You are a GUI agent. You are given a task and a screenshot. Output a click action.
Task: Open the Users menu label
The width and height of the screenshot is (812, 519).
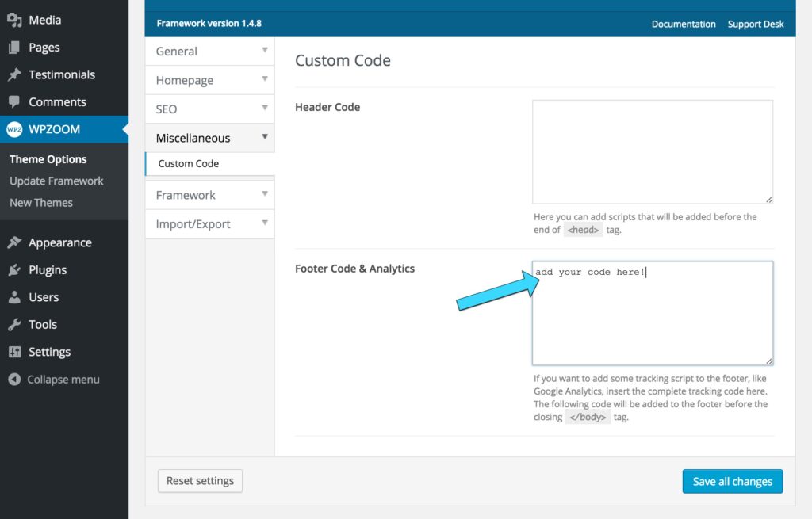coord(44,297)
